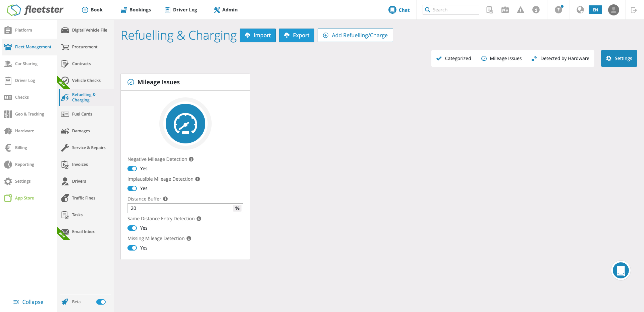644x312 pixels.
Task: Open Email Inbox page
Action: pos(86,232)
